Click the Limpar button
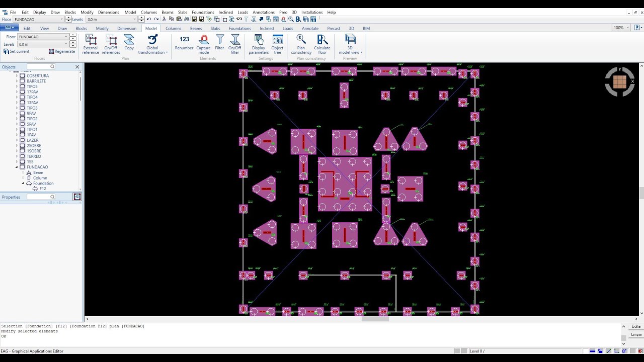 click(636, 334)
